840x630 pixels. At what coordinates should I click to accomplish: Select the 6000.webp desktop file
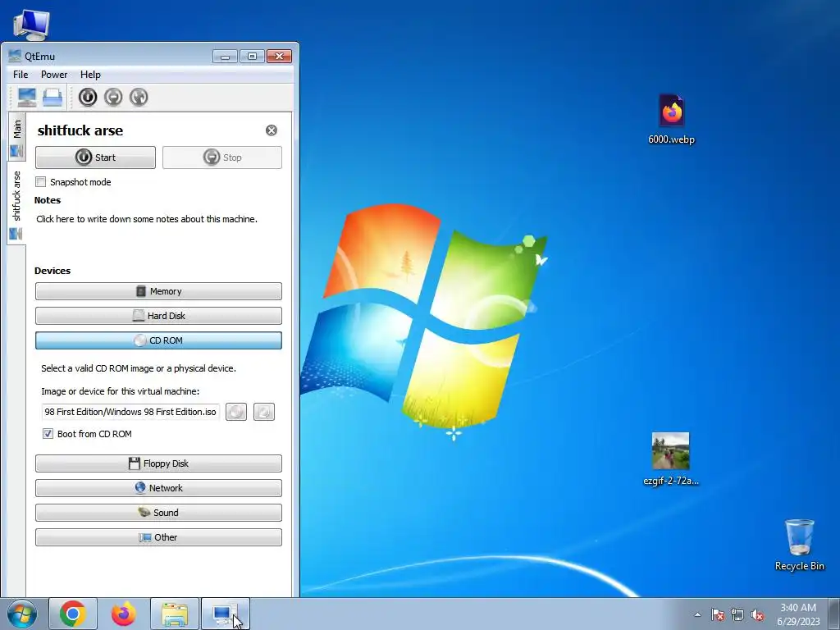point(671,120)
